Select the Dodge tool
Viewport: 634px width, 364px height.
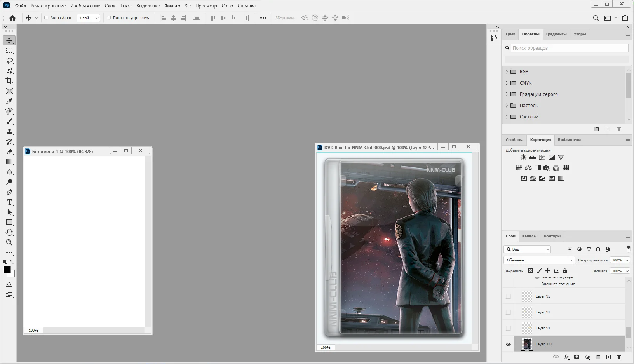tap(9, 182)
